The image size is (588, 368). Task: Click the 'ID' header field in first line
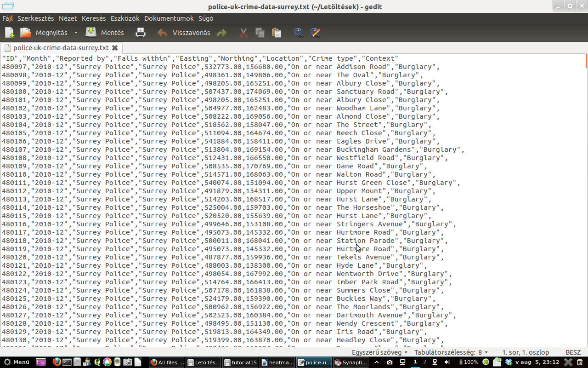pyautogui.click(x=10, y=58)
